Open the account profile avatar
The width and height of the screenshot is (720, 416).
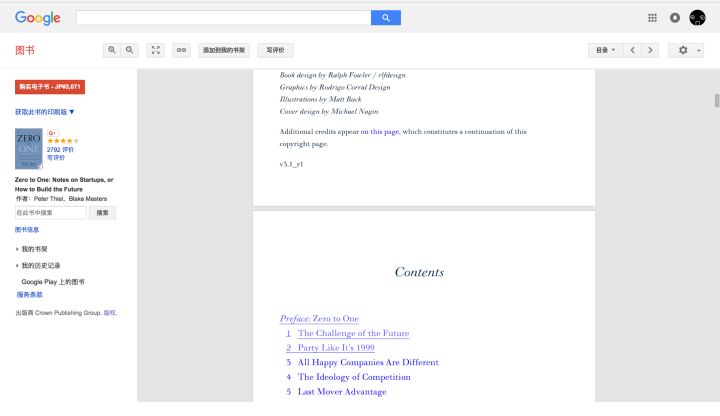[697, 18]
